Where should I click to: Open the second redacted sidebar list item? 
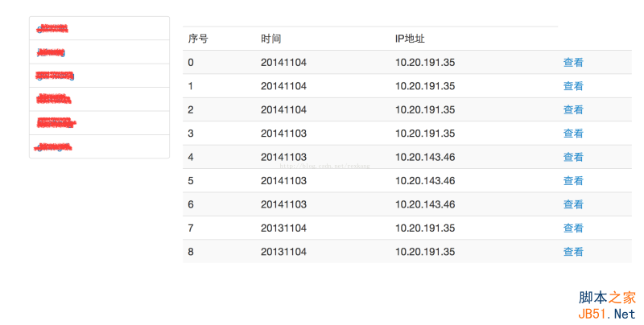(51, 52)
